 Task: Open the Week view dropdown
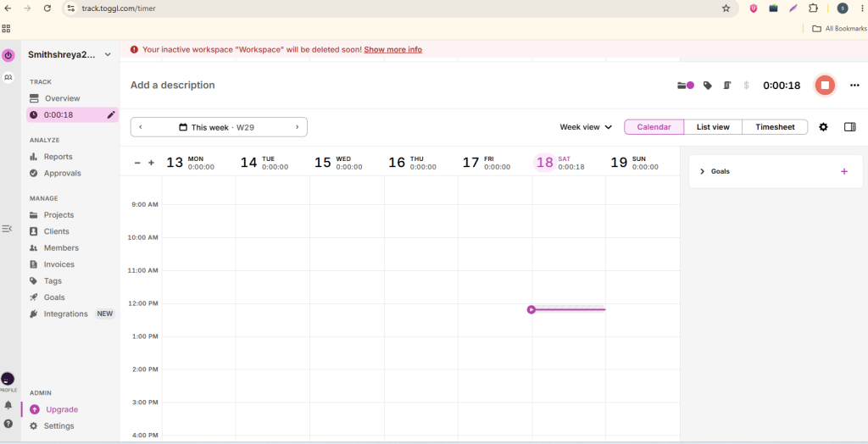[586, 127]
